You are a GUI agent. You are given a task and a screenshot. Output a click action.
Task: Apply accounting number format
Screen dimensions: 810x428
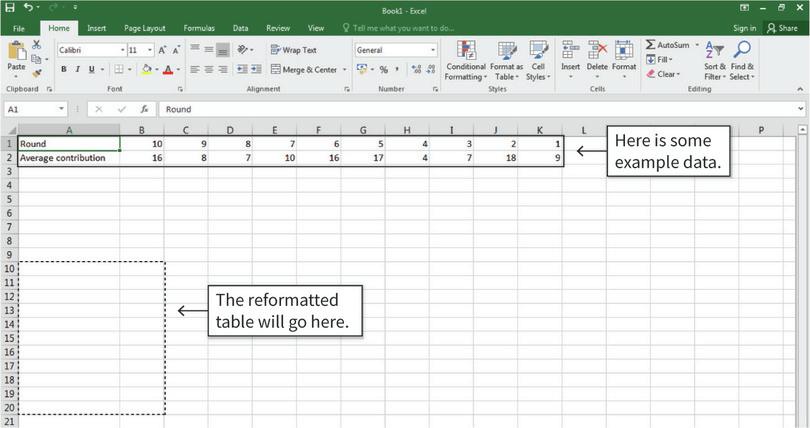(362, 69)
